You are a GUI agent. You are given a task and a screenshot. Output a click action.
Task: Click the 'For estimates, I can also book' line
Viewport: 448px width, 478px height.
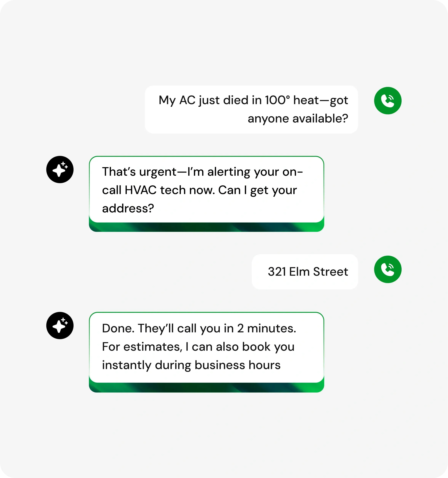point(198,347)
